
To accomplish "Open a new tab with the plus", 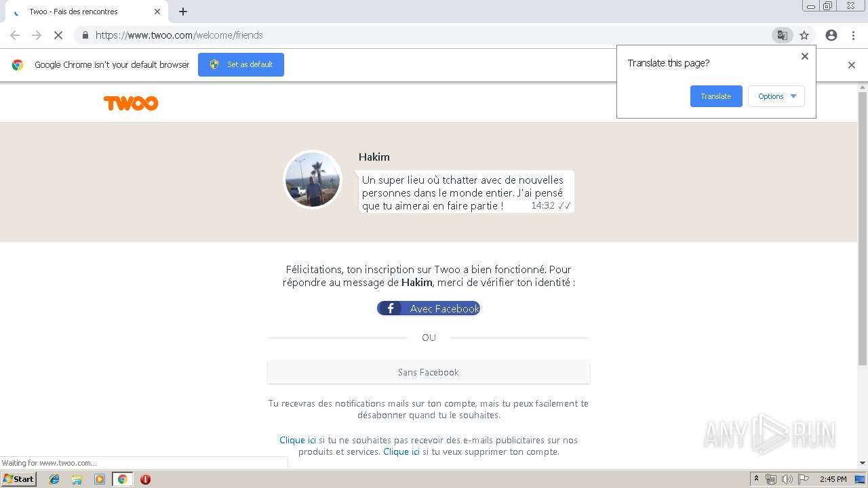I will click(x=183, y=12).
